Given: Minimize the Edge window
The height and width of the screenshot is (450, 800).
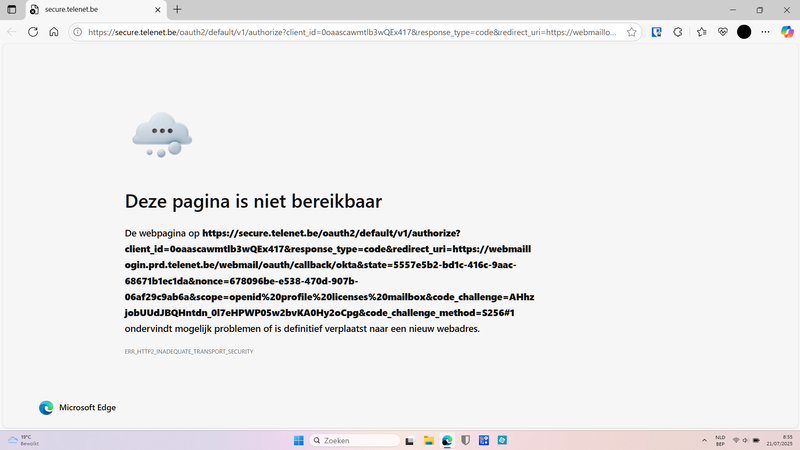Looking at the screenshot, I should tap(733, 10).
